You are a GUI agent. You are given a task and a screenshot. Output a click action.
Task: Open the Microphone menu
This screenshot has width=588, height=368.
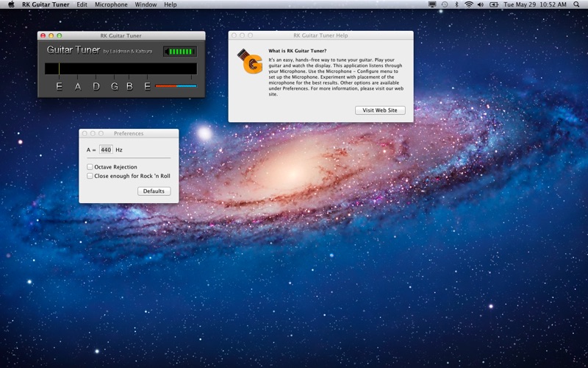point(111,4)
